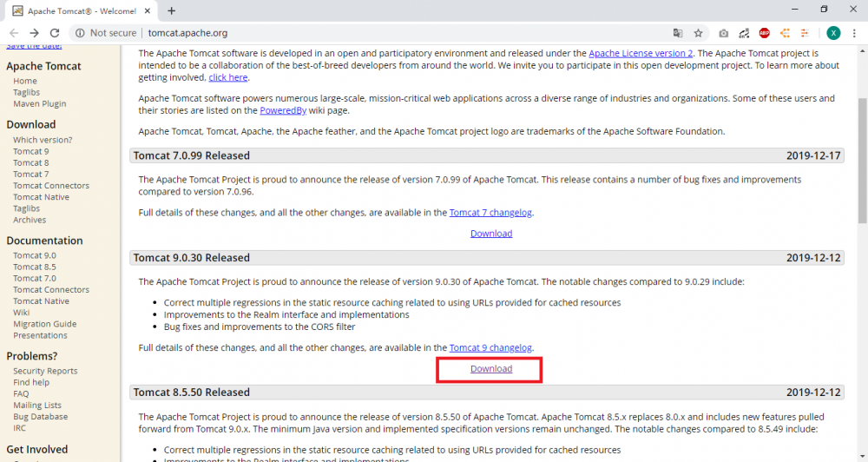The image size is (868, 462).
Task: Open Tomcat 7.0 documentation link
Action: click(35, 278)
